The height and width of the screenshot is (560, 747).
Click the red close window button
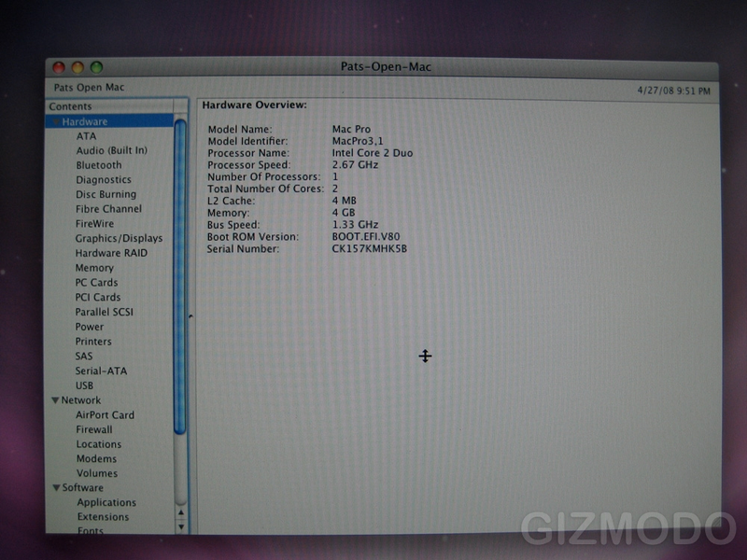pyautogui.click(x=59, y=67)
